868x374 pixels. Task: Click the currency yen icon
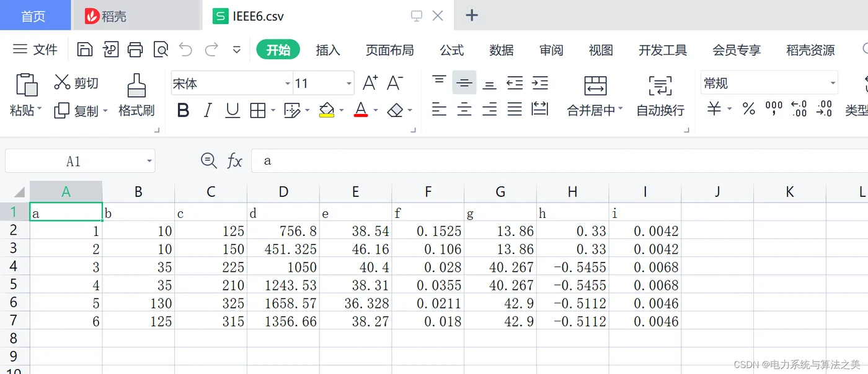(x=714, y=110)
